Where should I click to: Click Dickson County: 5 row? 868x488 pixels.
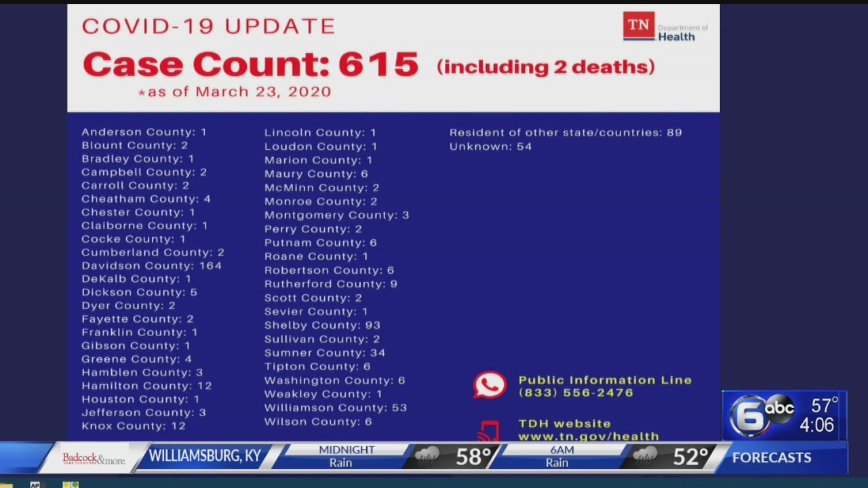[140, 292]
